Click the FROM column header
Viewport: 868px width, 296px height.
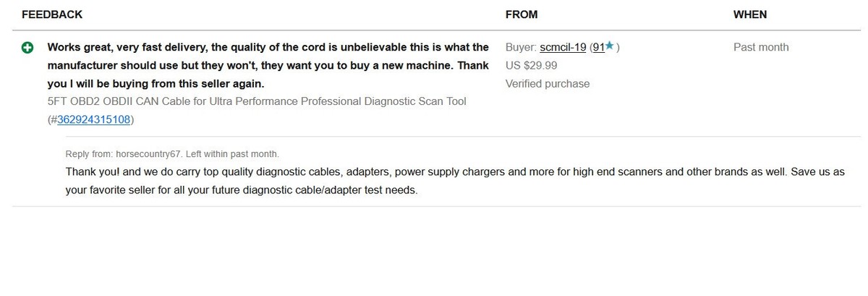(x=521, y=14)
